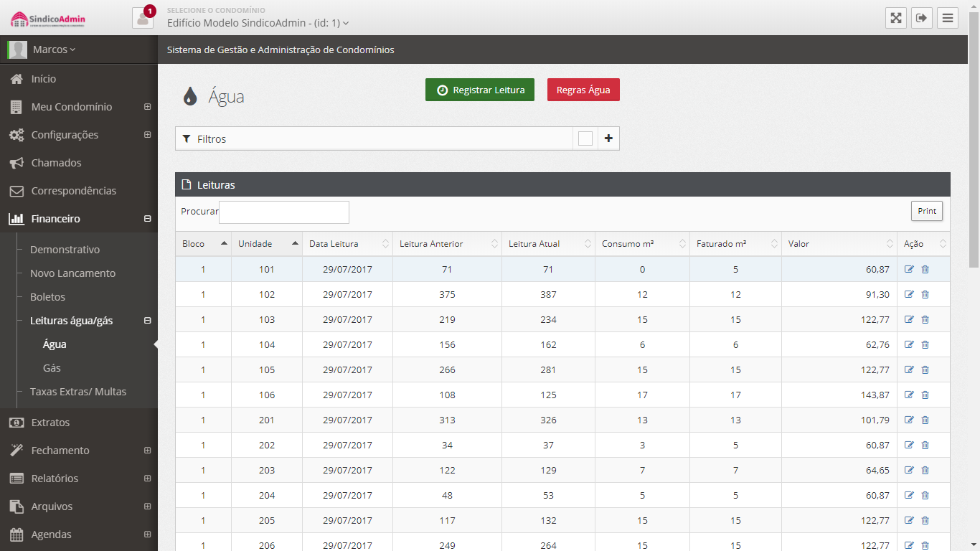Open the condominium selector dropdown
The image size is (980, 551).
[x=258, y=23]
